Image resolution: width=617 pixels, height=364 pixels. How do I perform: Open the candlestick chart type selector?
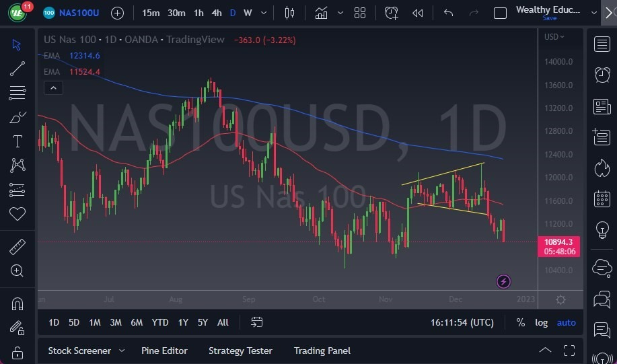[x=289, y=13]
